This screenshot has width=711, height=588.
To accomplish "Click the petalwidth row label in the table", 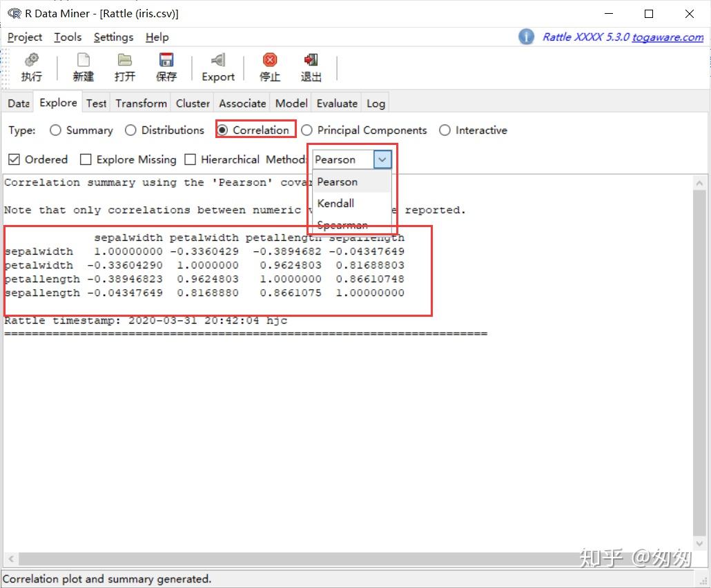I will coord(39,265).
